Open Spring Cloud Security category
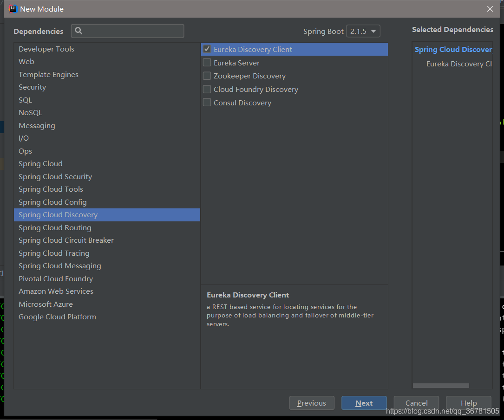 (x=107, y=177)
